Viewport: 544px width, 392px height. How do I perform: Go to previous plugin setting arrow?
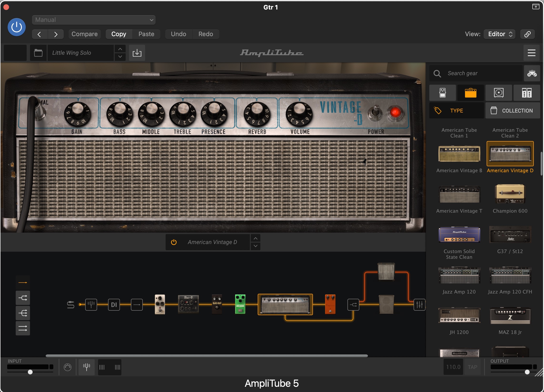point(40,34)
